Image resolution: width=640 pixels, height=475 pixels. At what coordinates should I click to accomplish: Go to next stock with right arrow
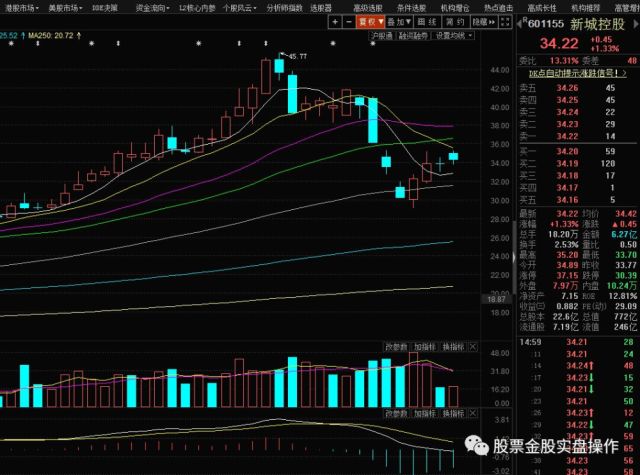[636, 24]
